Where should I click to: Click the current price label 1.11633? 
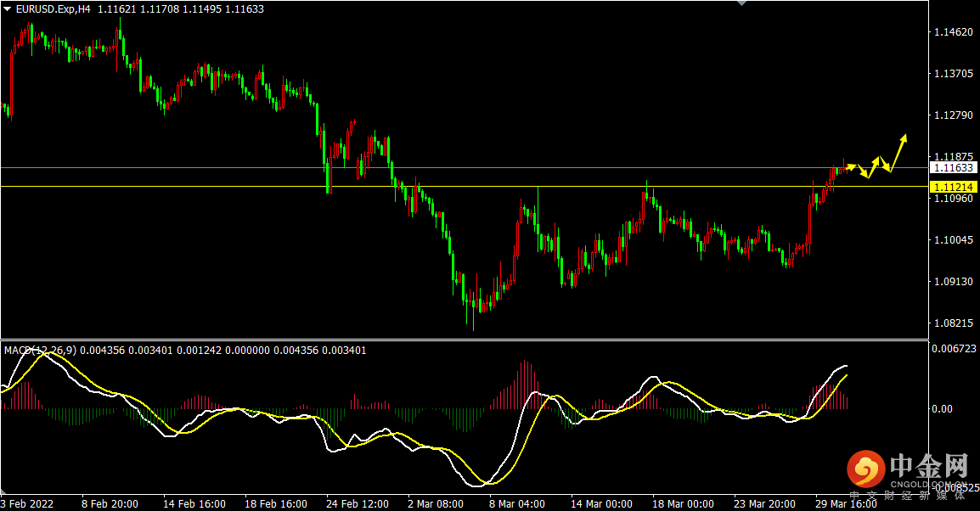coord(953,167)
